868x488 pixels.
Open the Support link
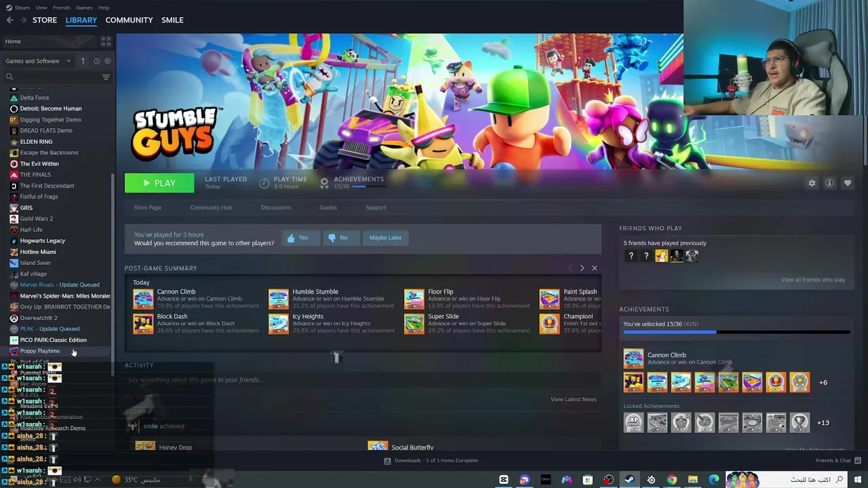click(376, 207)
